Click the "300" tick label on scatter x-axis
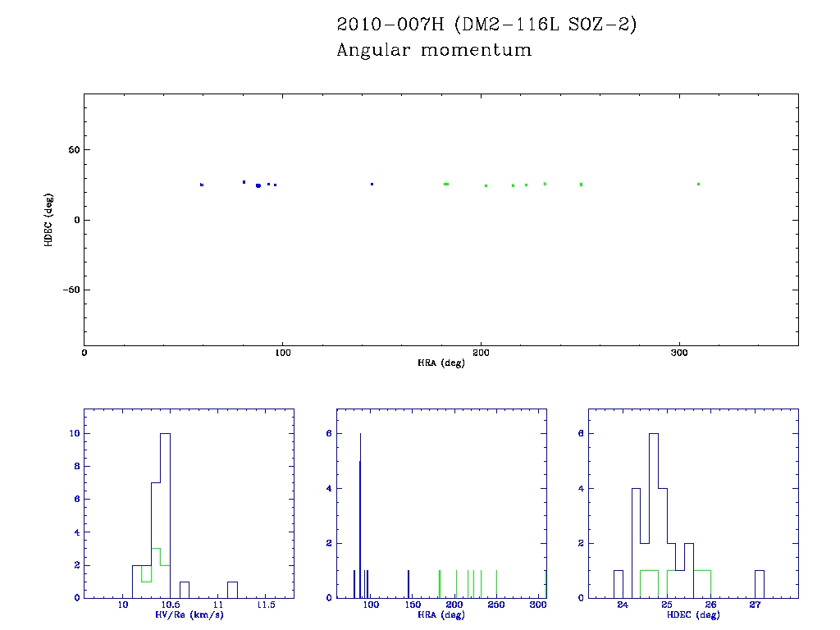Viewport: 840px width, 630px height. coord(679,354)
